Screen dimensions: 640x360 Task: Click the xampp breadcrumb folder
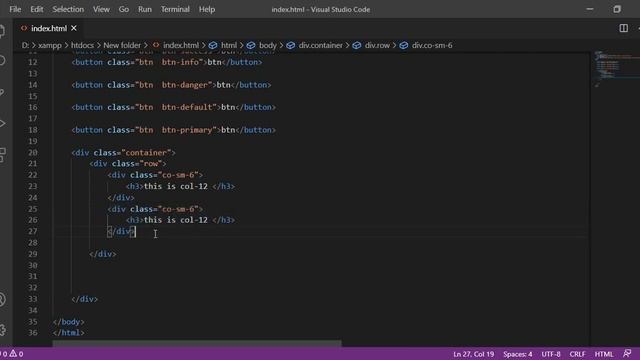(50, 45)
